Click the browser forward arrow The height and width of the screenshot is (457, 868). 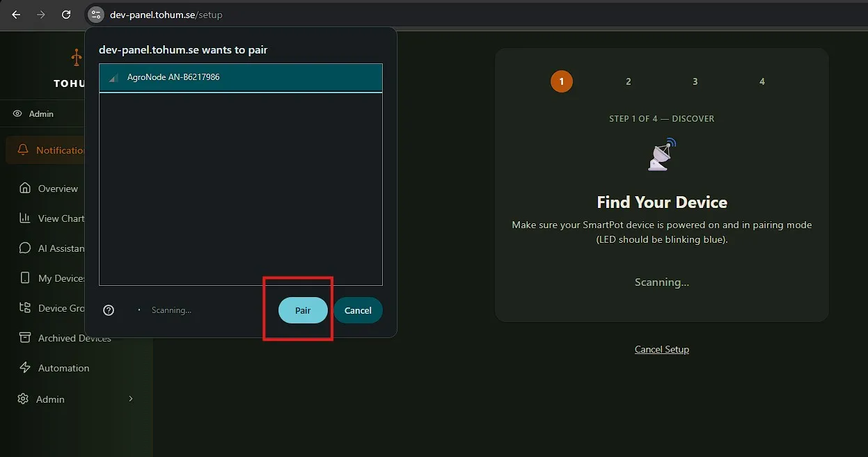click(x=41, y=14)
